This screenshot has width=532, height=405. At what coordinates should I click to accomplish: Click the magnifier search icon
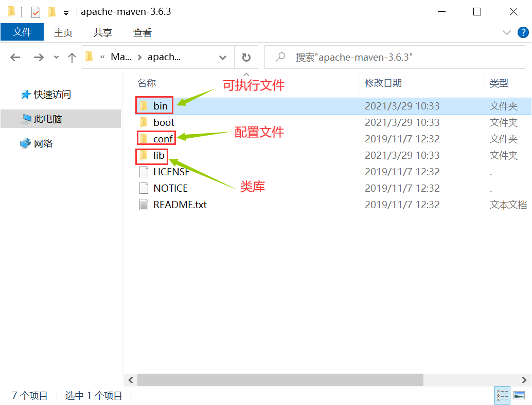point(280,57)
